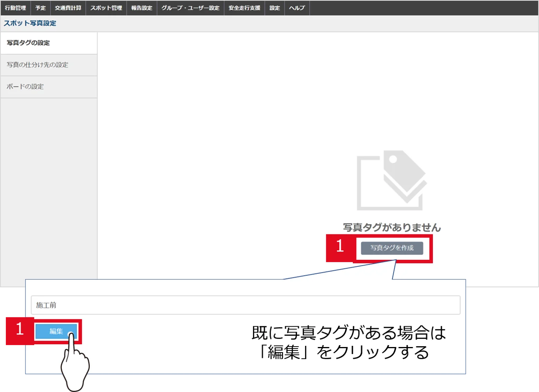This screenshot has height=392, width=539.
Task: Click the 写真タグがありません message
Action: [x=392, y=227]
